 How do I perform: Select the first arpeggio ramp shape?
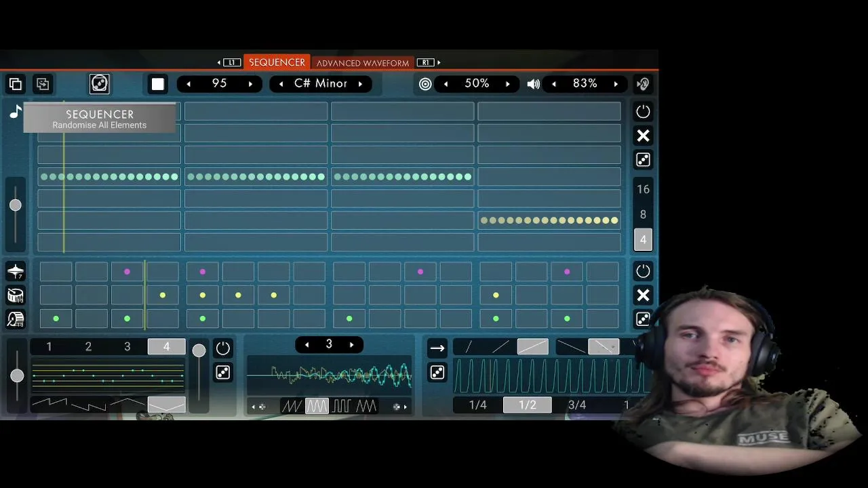click(x=50, y=405)
